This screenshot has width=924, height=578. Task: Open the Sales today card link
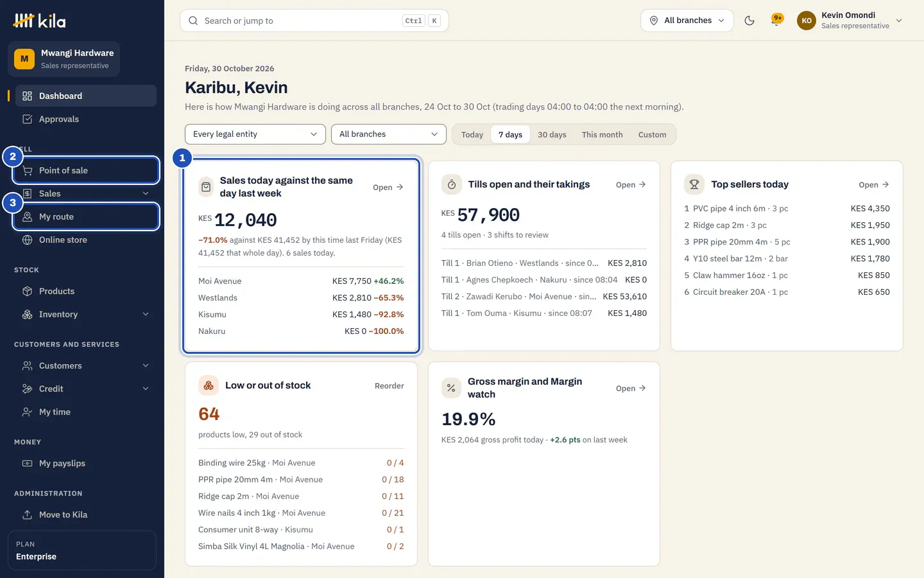(388, 188)
